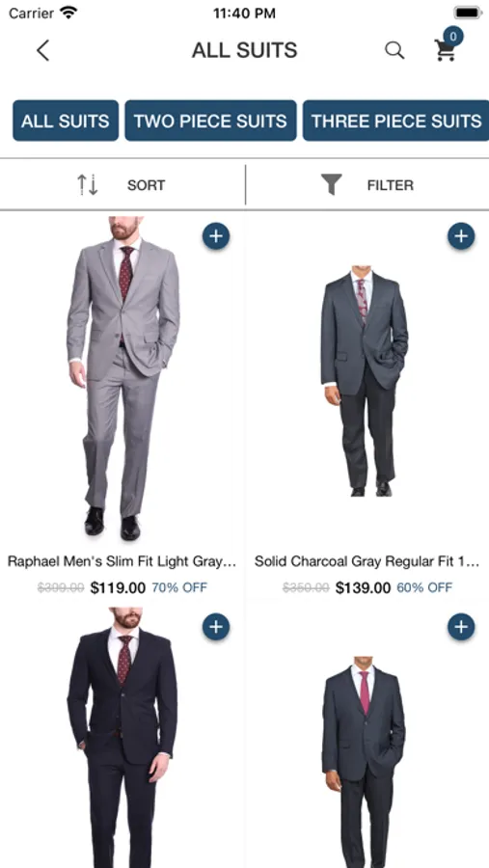Screen dimensions: 489x868
Task: Tap the back arrow icon
Action: pos(43,50)
